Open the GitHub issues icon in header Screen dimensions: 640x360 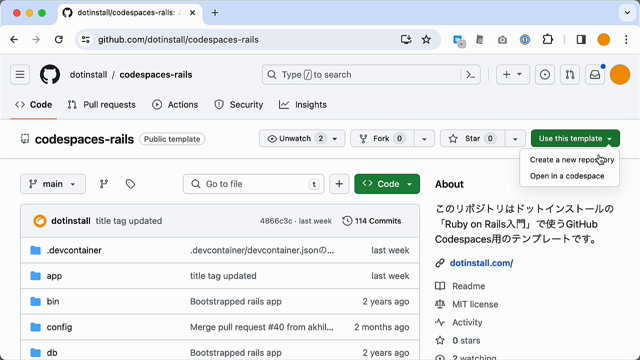pyautogui.click(x=544, y=75)
